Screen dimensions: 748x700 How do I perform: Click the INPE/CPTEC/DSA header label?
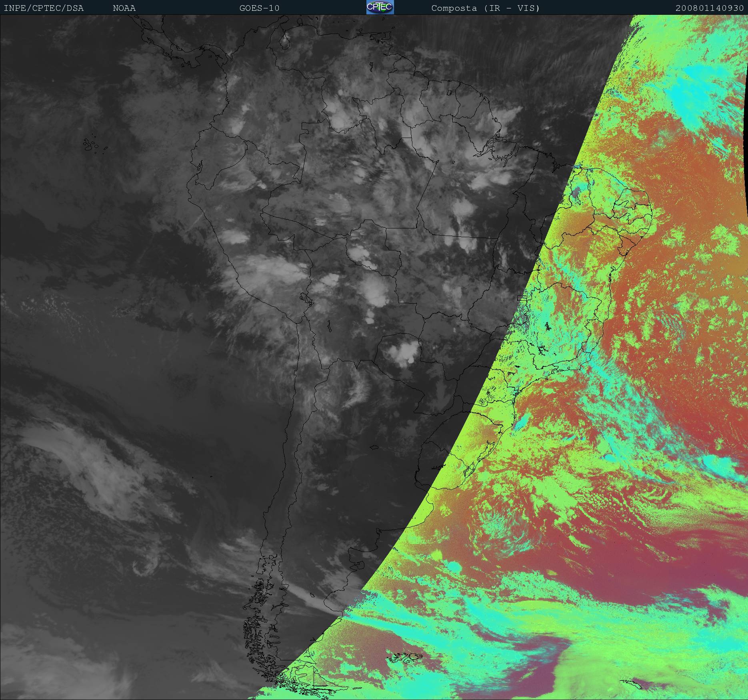tap(44, 8)
